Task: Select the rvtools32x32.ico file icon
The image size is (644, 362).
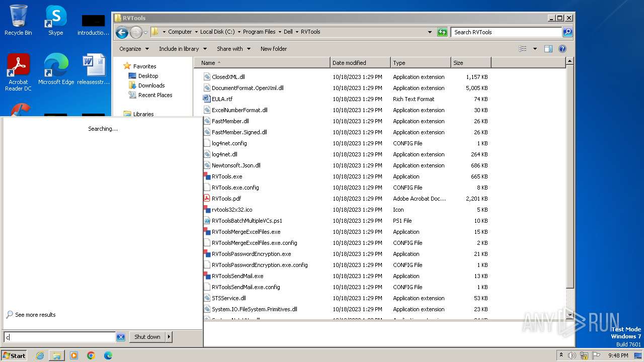Action: (207, 210)
